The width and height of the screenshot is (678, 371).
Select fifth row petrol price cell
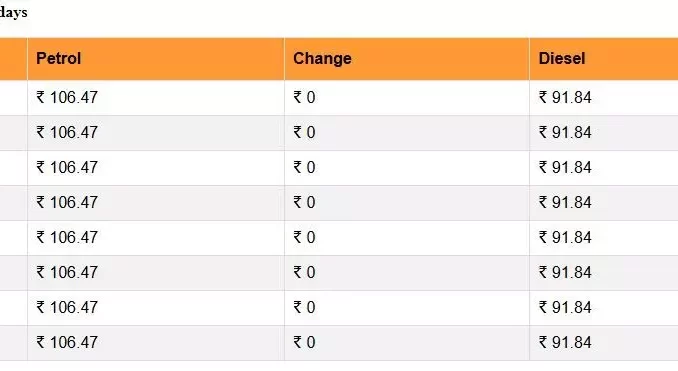point(156,238)
